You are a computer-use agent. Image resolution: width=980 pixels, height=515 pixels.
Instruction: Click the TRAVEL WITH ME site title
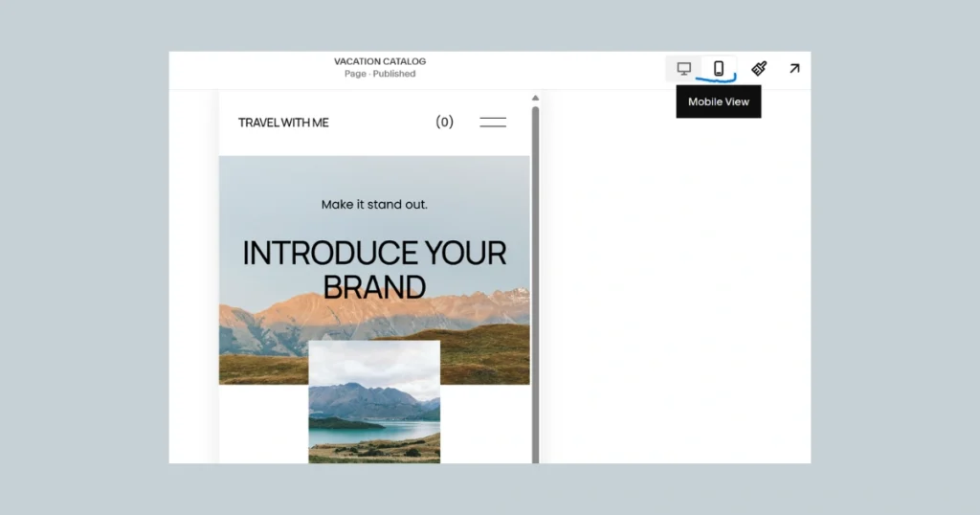[x=283, y=123]
